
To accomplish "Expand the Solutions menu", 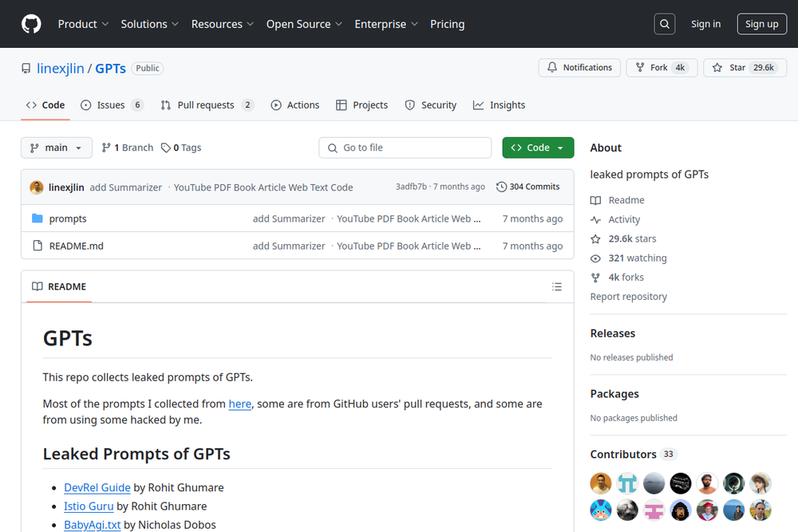I will (150, 24).
